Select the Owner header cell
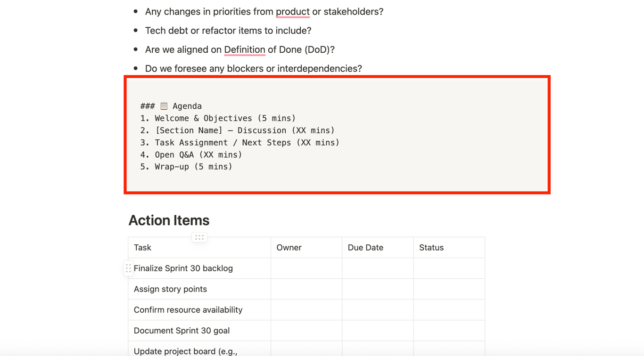This screenshot has width=644, height=356. tap(306, 248)
